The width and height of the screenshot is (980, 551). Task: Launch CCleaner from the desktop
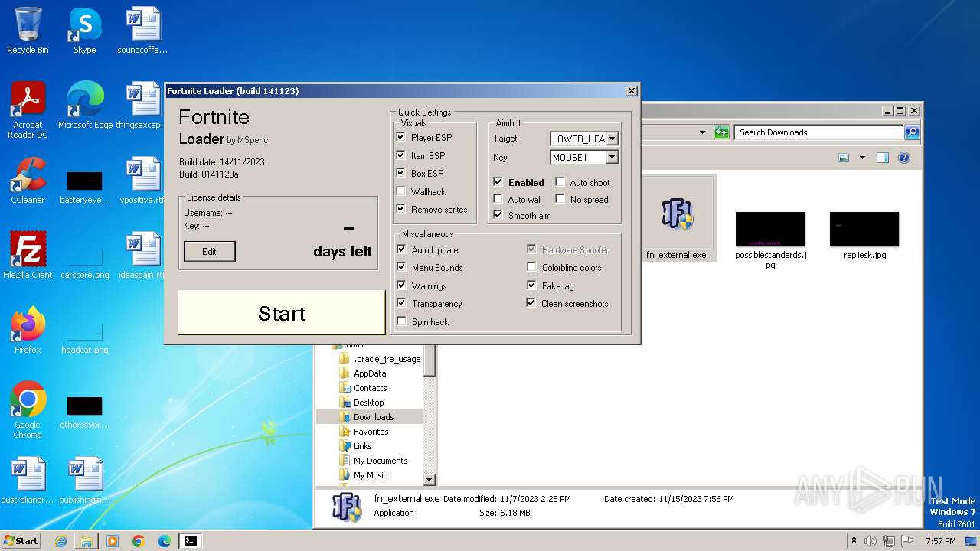[28, 181]
